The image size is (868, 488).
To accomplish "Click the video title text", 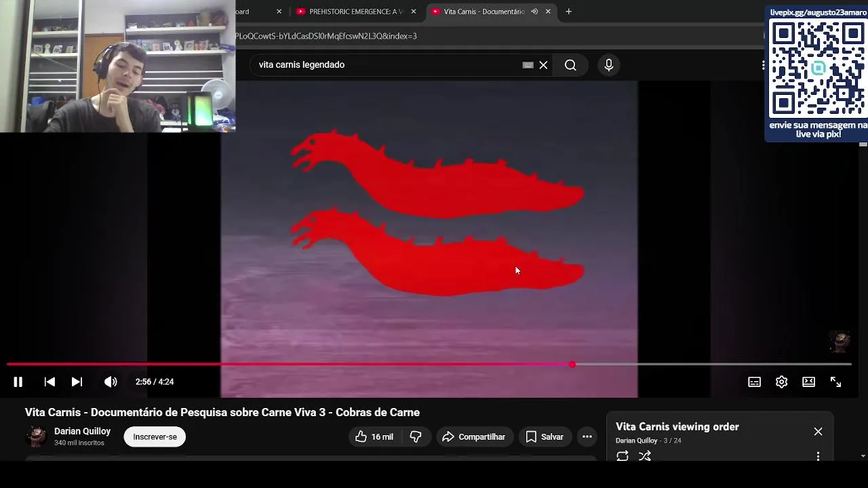I will [x=222, y=413].
